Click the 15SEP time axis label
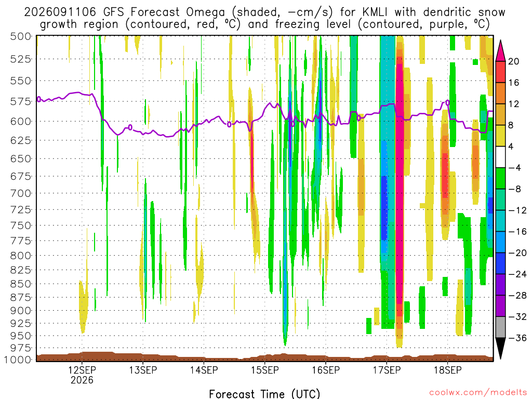The width and height of the screenshot is (532, 399). coord(264,370)
